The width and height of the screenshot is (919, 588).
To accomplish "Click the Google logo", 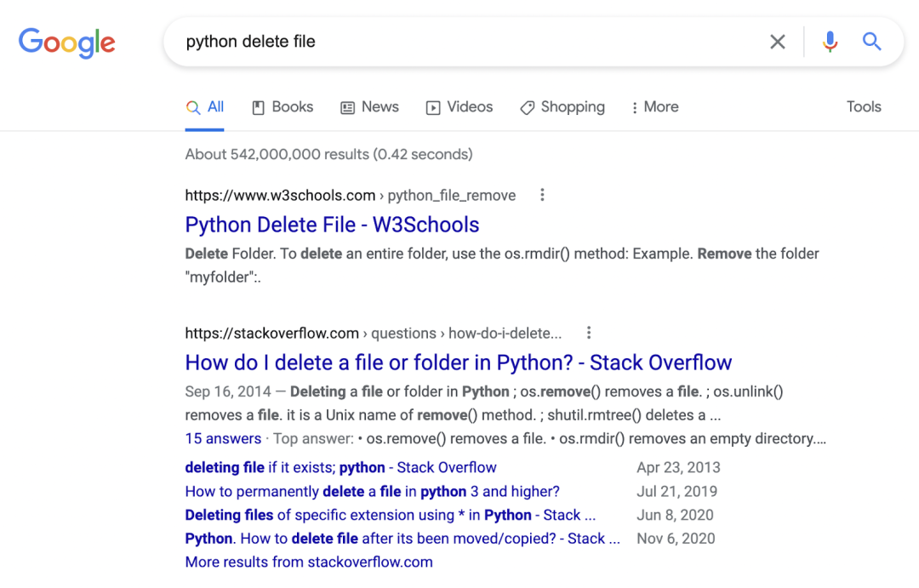I will (x=67, y=43).
